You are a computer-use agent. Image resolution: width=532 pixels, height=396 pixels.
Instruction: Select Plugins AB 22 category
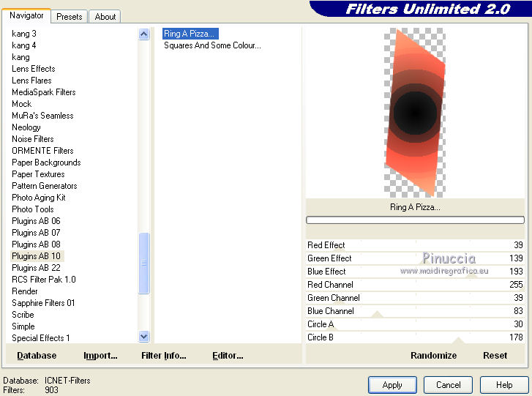(x=36, y=268)
